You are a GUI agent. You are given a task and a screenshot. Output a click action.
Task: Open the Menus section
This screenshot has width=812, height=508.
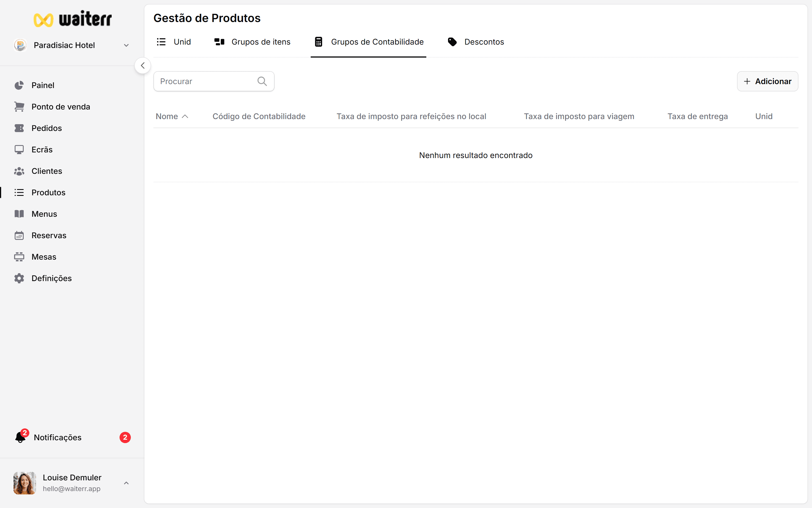pos(44,214)
